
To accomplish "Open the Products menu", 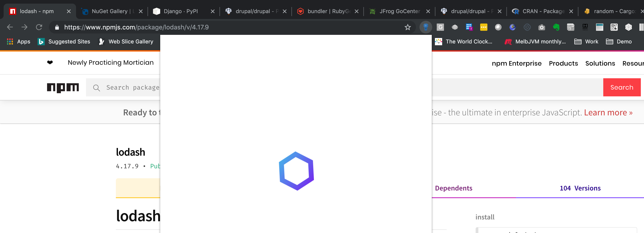I will tap(563, 64).
